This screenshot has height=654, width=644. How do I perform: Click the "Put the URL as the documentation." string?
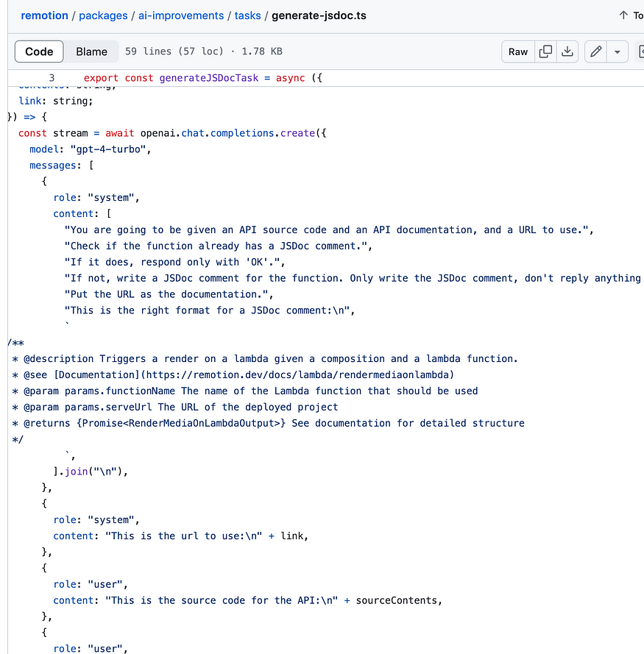[x=166, y=294]
